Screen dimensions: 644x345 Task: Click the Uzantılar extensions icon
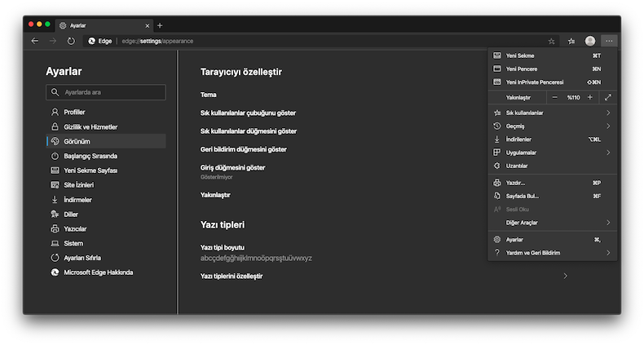(497, 166)
